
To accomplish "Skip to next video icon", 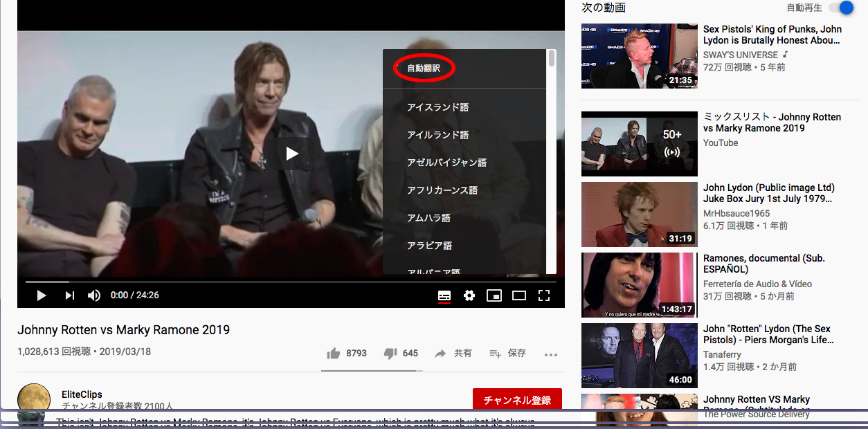I will [69, 295].
